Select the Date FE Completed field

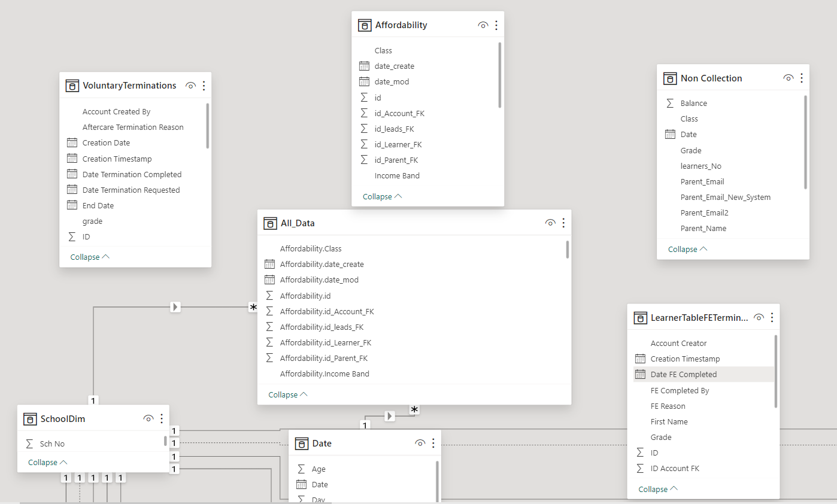point(703,374)
